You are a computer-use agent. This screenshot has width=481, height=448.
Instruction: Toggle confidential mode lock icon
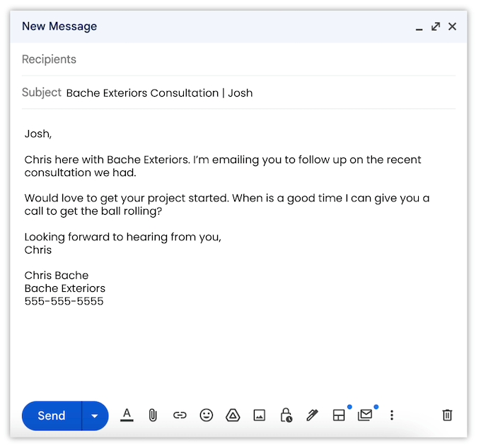pos(286,415)
